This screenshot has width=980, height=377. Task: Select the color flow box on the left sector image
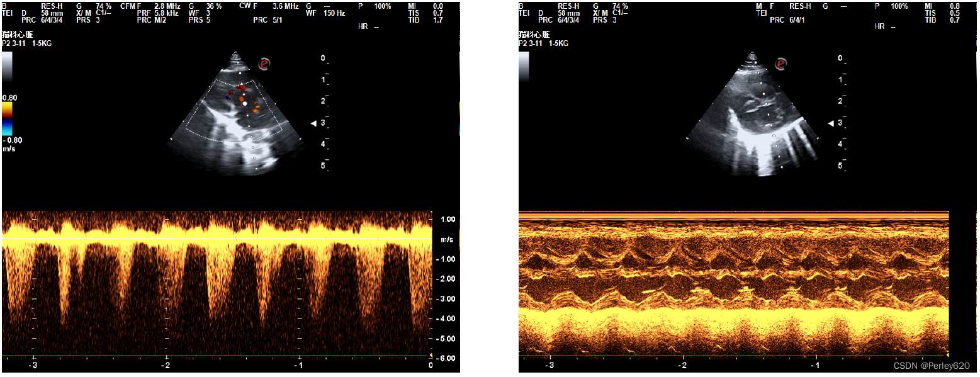tap(234, 111)
